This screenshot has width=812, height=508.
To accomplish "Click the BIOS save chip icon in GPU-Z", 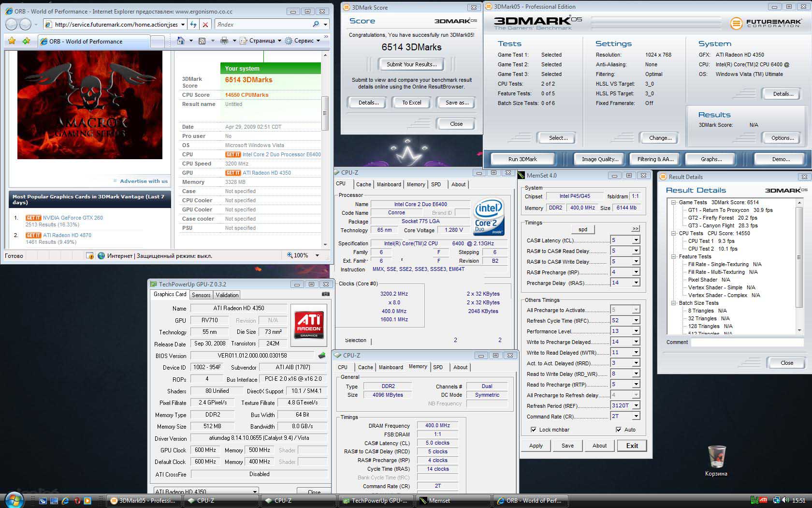I will [321, 356].
